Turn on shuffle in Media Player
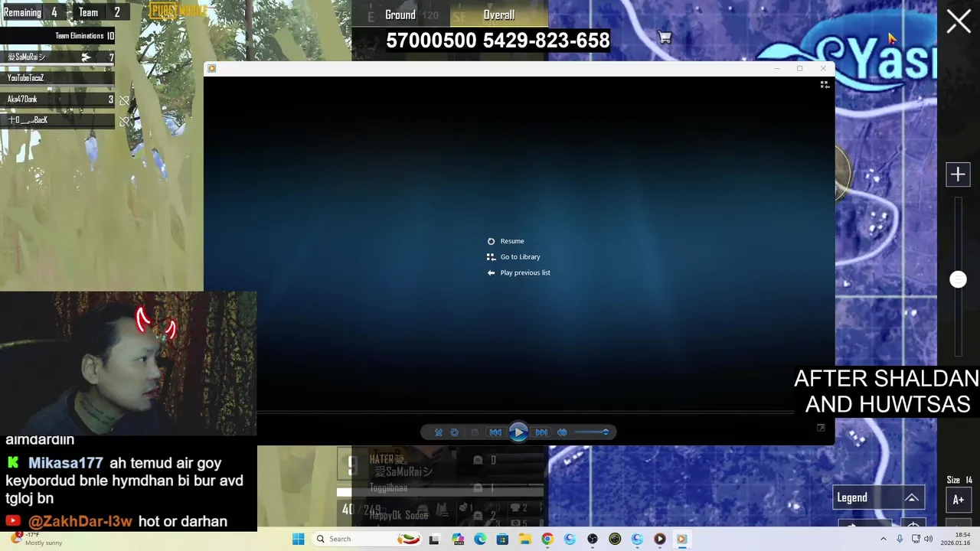Image resolution: width=980 pixels, height=551 pixels. [x=439, y=432]
